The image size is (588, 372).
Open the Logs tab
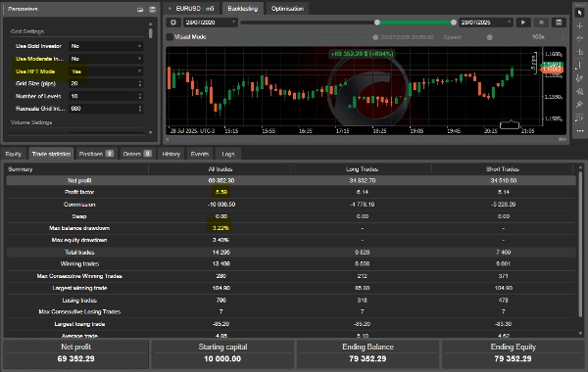click(x=228, y=154)
